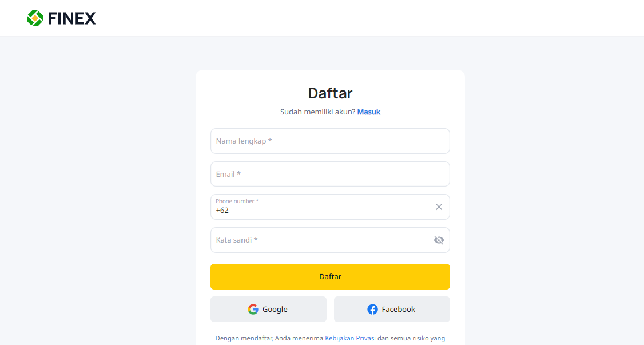Submit with the yellow Daftar button
The width and height of the screenshot is (644, 345).
[x=330, y=276]
